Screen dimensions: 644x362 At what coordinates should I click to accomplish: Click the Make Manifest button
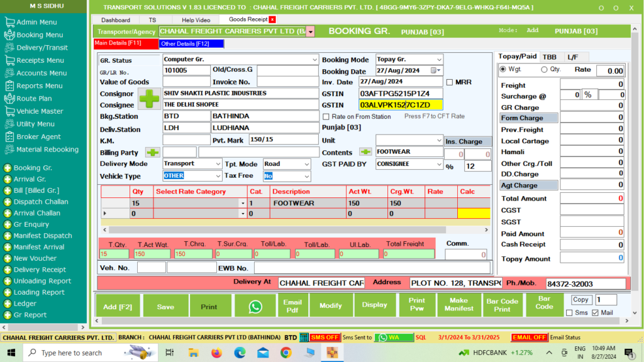click(458, 305)
